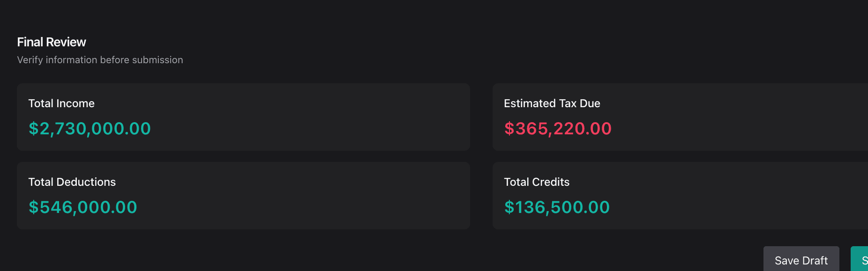
Task: Click the dollar sign of the tax due amount
Action: (x=509, y=129)
